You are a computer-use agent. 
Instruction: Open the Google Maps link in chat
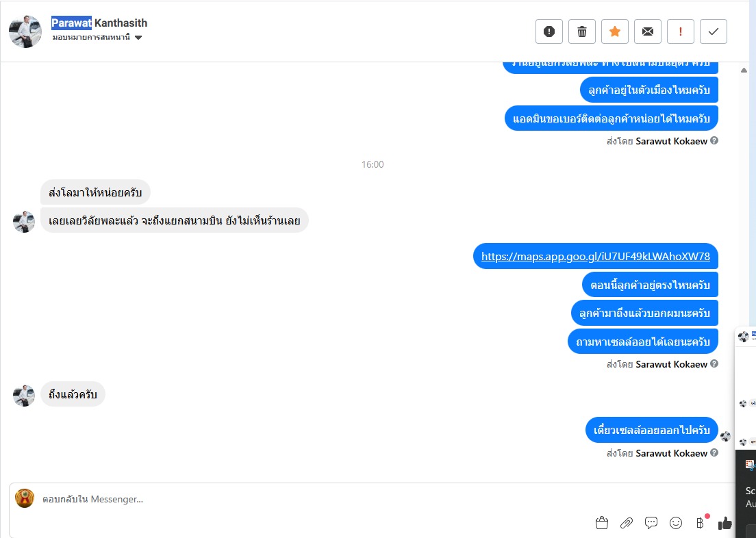[596, 256]
